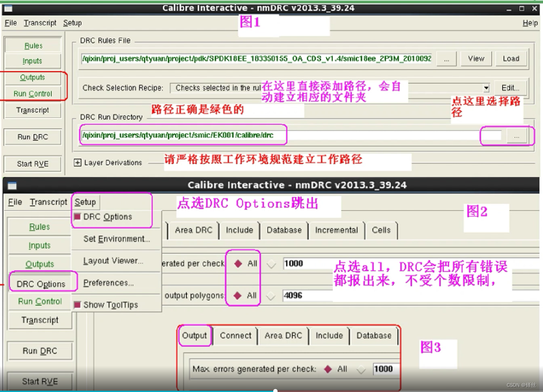Click Outputs button in 图1 window
The height and width of the screenshot is (392, 543).
(33, 78)
